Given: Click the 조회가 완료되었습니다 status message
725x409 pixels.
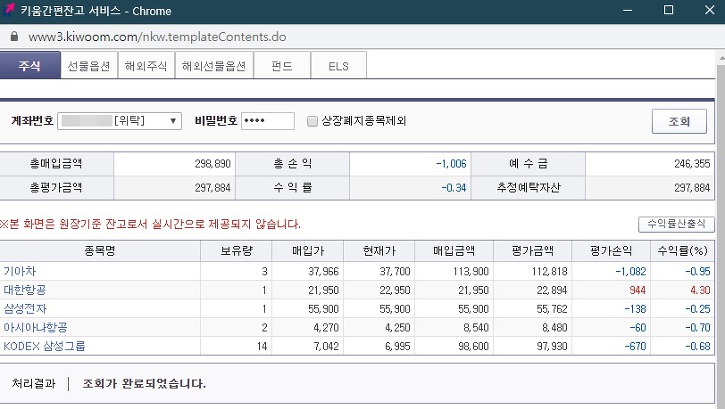Looking at the screenshot, I should [x=144, y=384].
